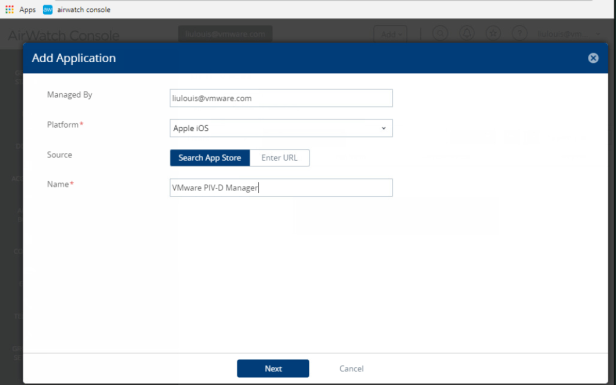
Task: Click the Next button
Action: pyautogui.click(x=273, y=368)
